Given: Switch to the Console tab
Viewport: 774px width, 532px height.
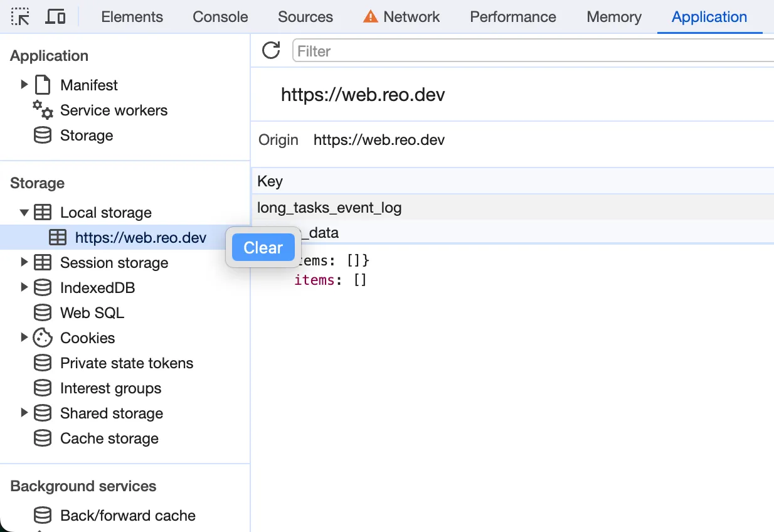Looking at the screenshot, I should click(x=220, y=17).
